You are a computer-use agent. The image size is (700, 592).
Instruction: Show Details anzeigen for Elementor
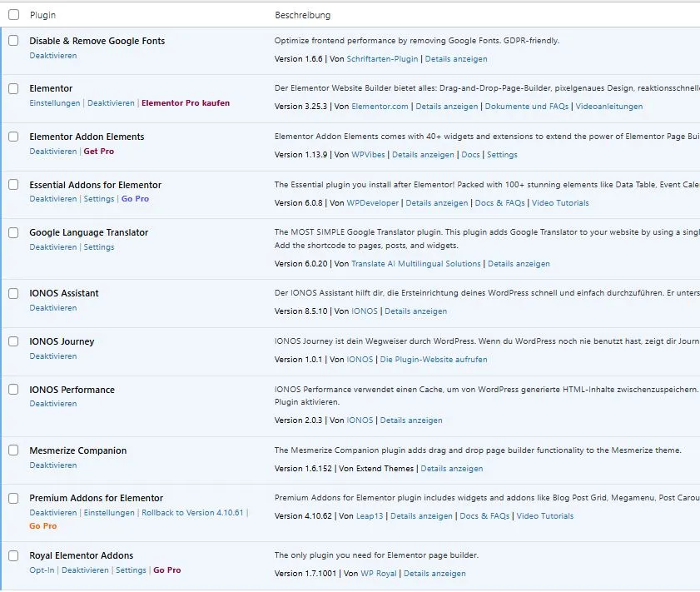(x=446, y=107)
